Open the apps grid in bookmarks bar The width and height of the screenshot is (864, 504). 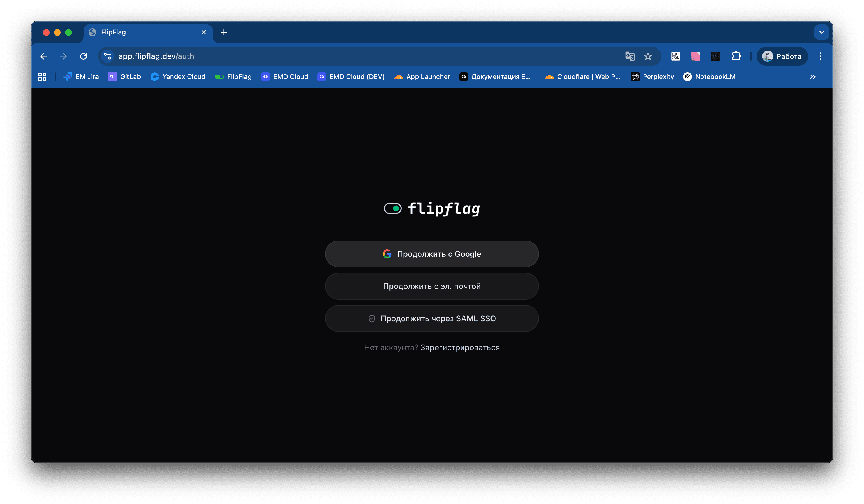pyautogui.click(x=42, y=77)
